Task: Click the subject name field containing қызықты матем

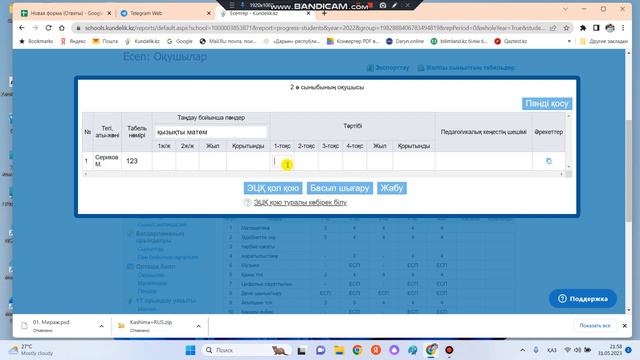Action: (x=211, y=132)
